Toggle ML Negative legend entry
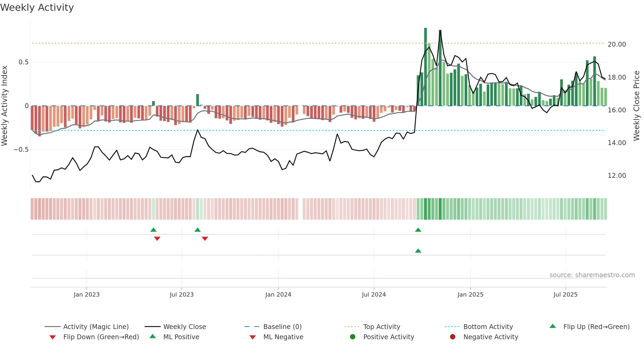The height and width of the screenshot is (362, 644). [x=276, y=337]
